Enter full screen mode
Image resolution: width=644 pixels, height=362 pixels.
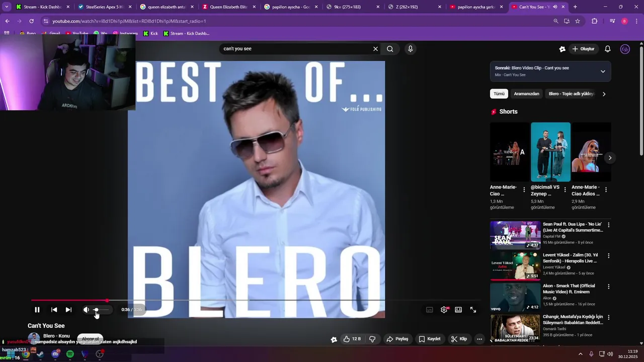coord(473,310)
